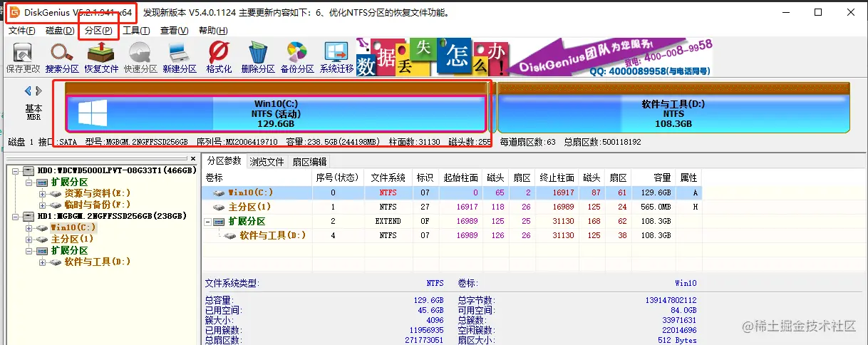Click the icon of 扩展分区 in the partition table
The height and width of the screenshot is (345, 868).
click(220, 222)
